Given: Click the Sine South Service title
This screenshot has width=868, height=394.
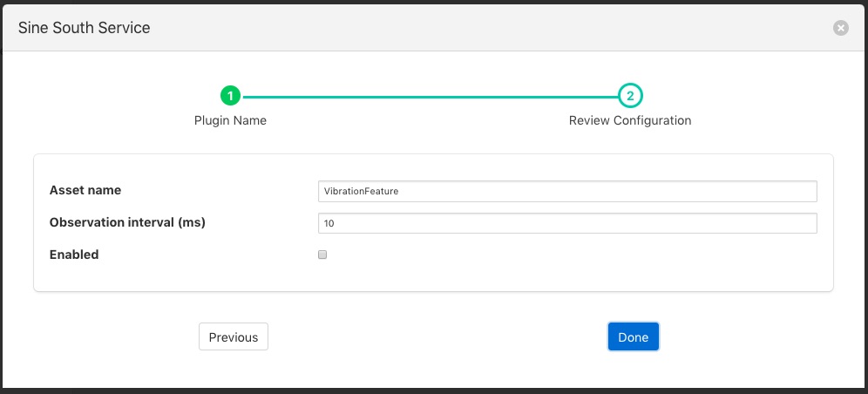Looking at the screenshot, I should [85, 28].
